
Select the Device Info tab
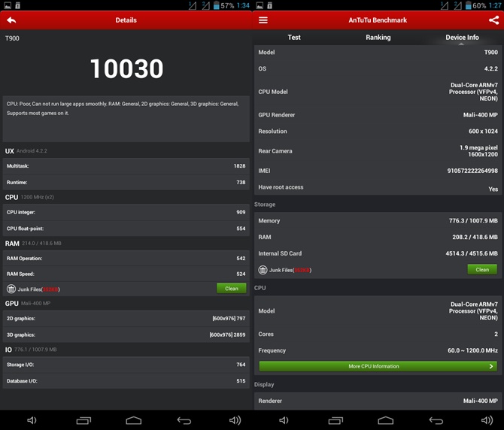[462, 38]
